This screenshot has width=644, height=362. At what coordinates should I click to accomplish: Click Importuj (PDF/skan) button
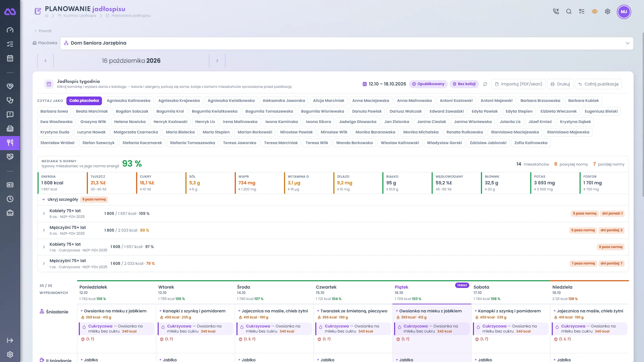click(519, 84)
